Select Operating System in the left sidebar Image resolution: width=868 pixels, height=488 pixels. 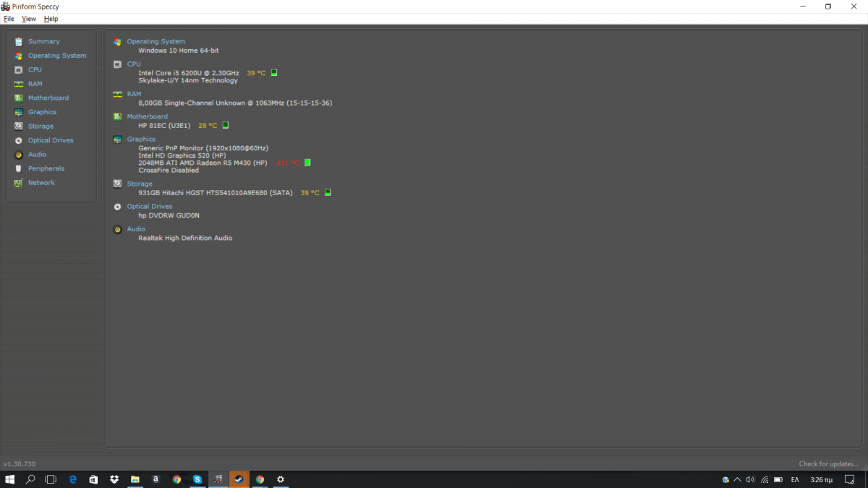click(x=56, y=56)
